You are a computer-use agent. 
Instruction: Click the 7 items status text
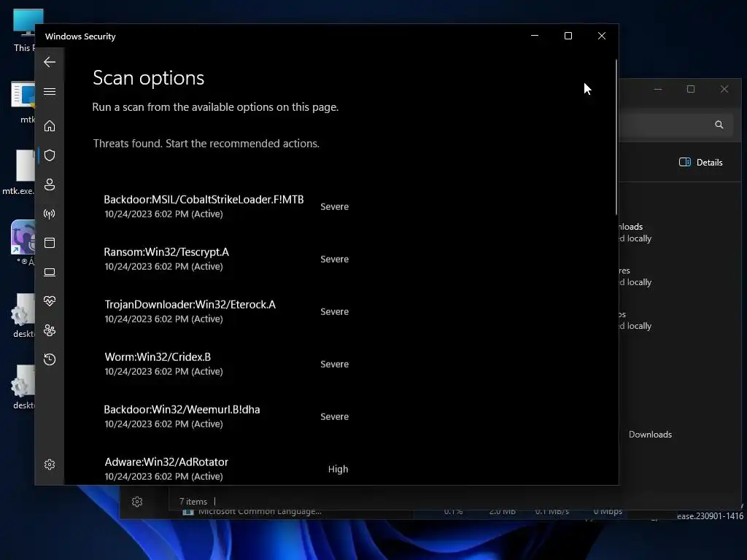(193, 502)
